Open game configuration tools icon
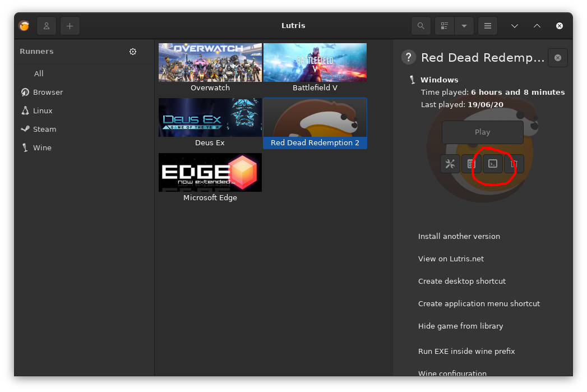The height and width of the screenshot is (392, 587). (x=450, y=164)
